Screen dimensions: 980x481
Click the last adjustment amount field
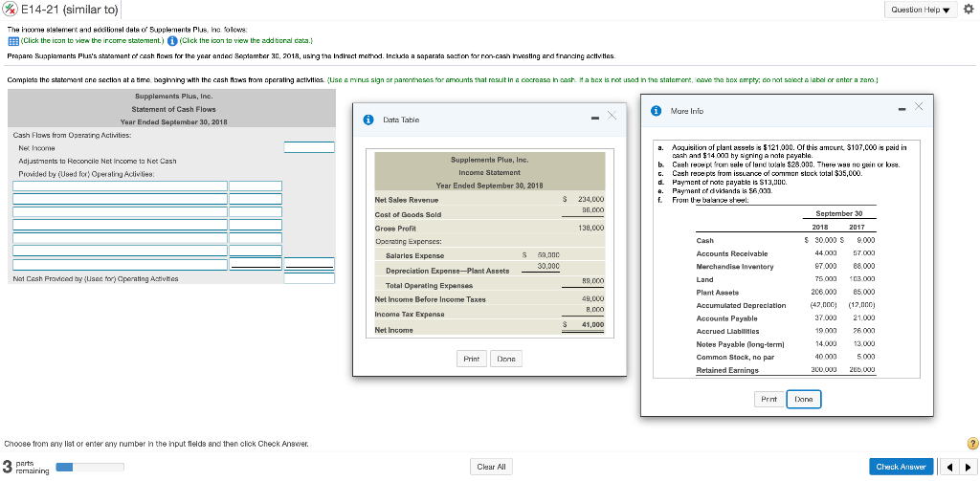point(256,265)
